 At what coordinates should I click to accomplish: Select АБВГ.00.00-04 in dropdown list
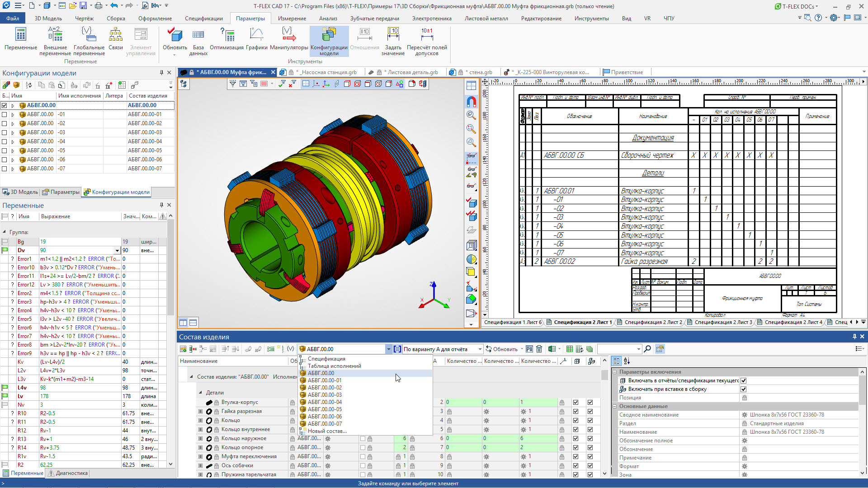[325, 402]
